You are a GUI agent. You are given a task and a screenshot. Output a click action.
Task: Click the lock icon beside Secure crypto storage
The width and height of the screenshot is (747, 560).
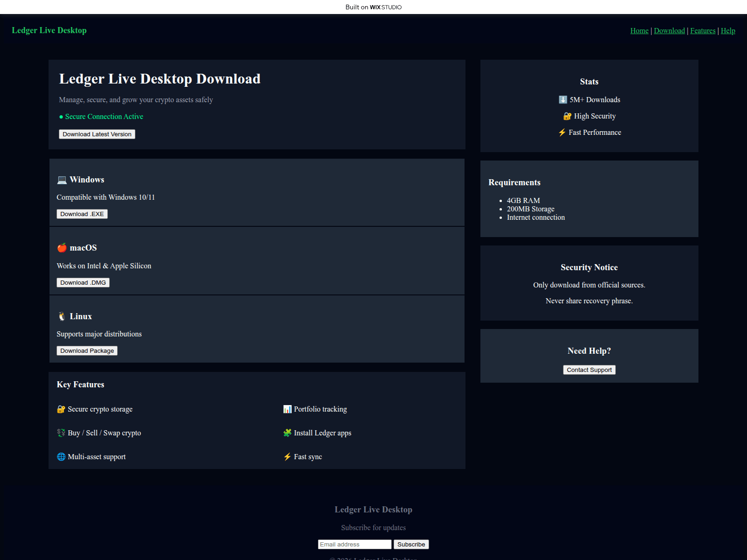click(x=61, y=409)
